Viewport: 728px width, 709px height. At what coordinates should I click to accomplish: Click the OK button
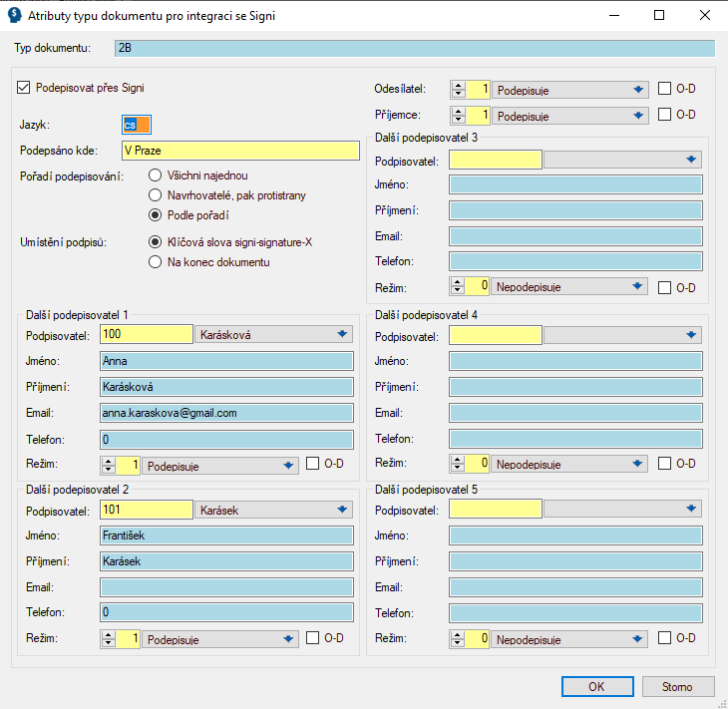pos(596,686)
